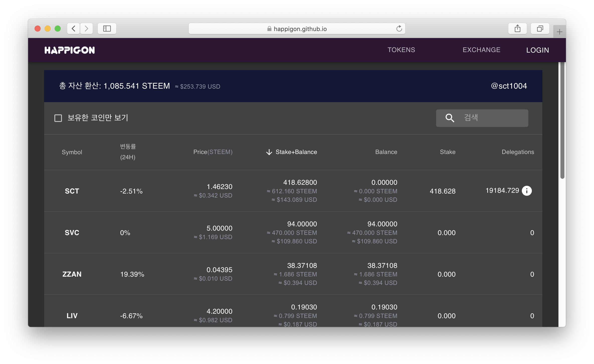
Task: Click the page vertical scrollbar thumb
Action: (x=562, y=120)
